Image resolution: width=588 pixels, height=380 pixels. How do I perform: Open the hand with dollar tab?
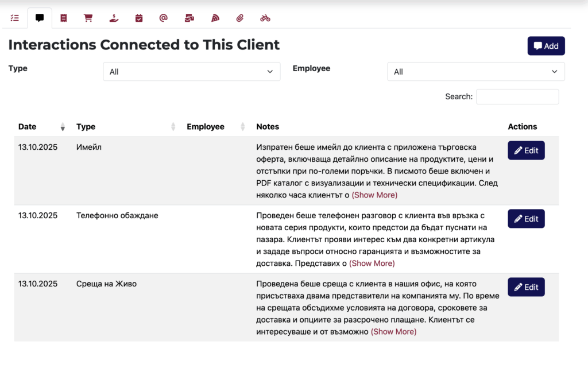coord(114,18)
